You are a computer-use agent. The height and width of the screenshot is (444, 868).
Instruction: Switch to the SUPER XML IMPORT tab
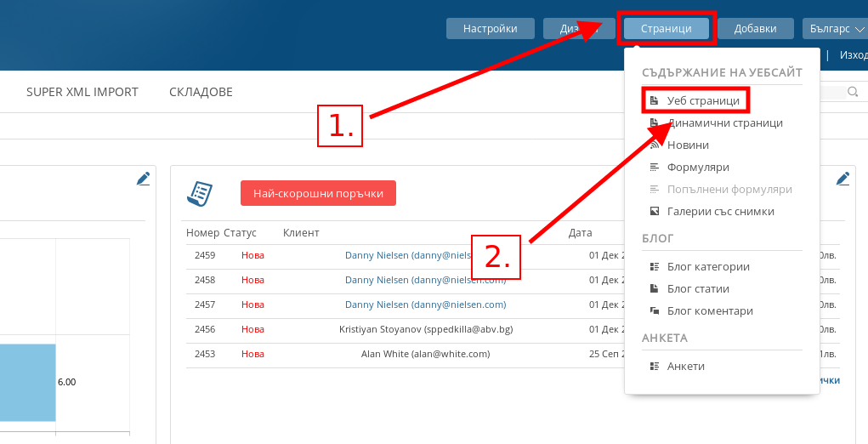pos(82,92)
